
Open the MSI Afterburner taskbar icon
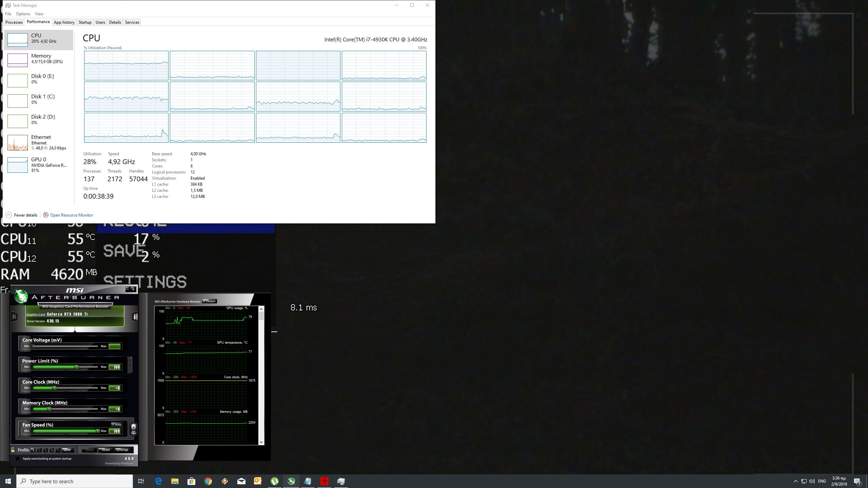coord(291,481)
